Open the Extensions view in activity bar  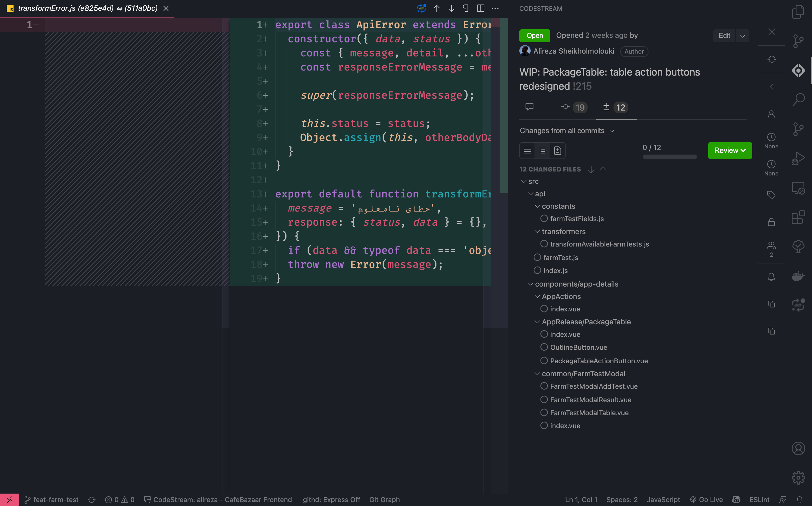click(x=798, y=217)
